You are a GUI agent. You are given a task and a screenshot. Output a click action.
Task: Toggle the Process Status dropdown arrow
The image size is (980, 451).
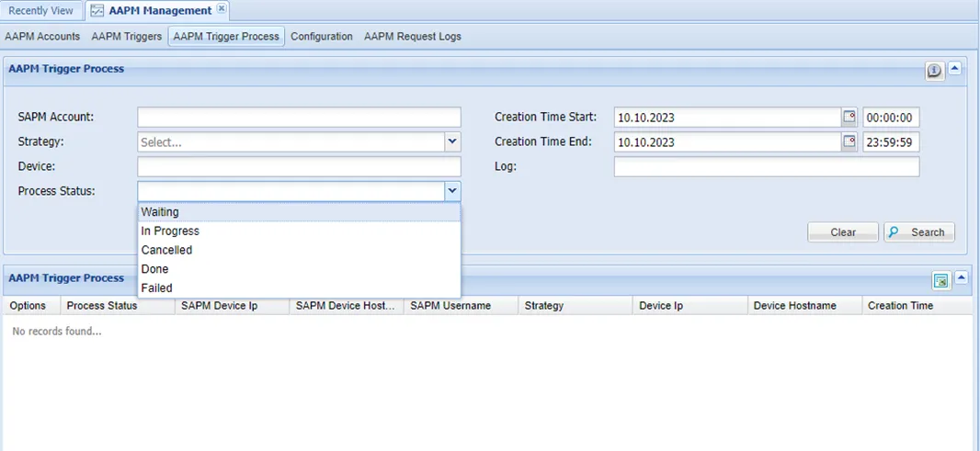(x=452, y=190)
